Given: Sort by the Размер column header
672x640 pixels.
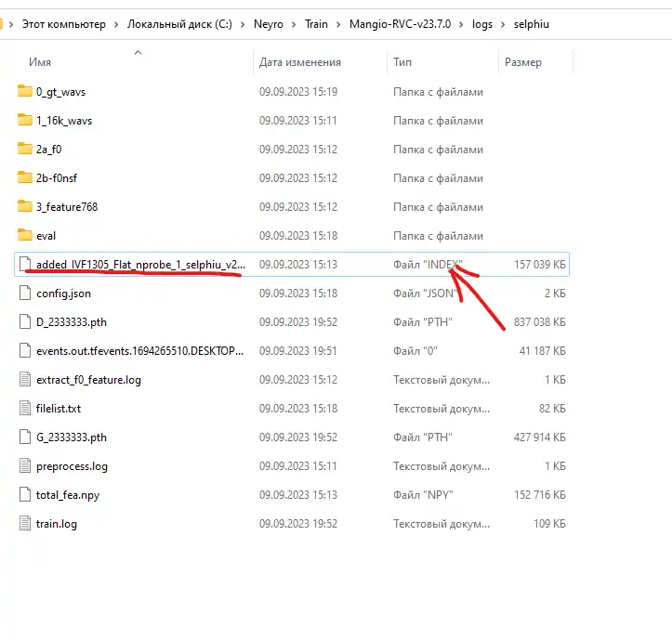Looking at the screenshot, I should pyautogui.click(x=523, y=62).
